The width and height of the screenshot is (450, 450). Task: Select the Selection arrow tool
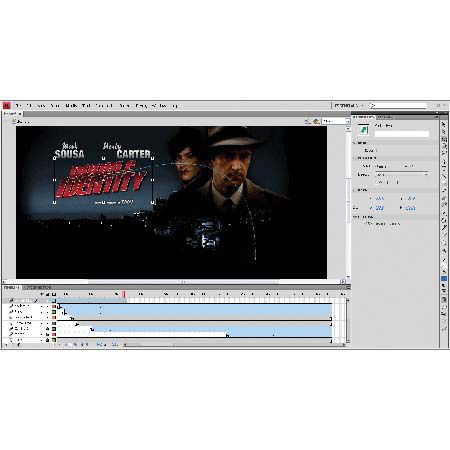pyautogui.click(x=444, y=124)
